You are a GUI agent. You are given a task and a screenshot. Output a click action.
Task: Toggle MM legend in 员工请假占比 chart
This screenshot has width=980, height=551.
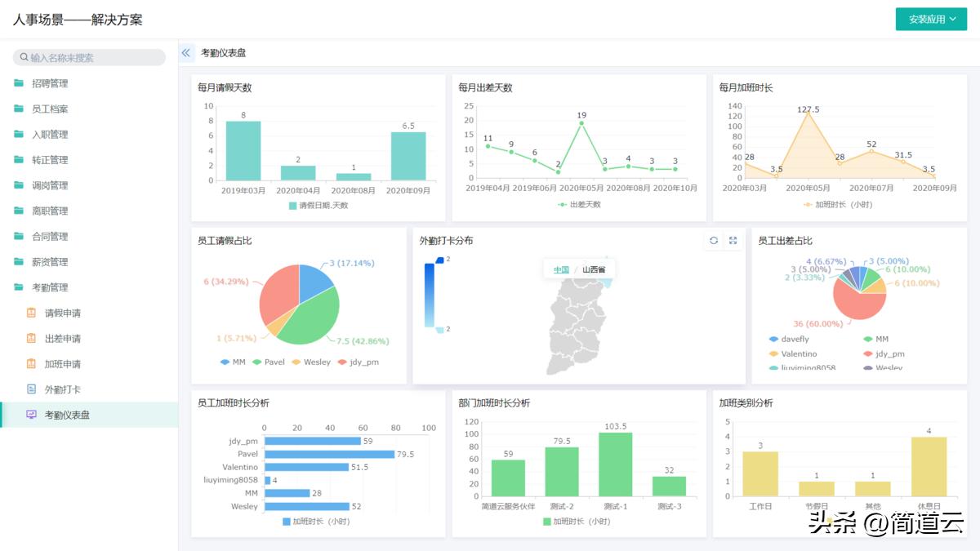[232, 362]
